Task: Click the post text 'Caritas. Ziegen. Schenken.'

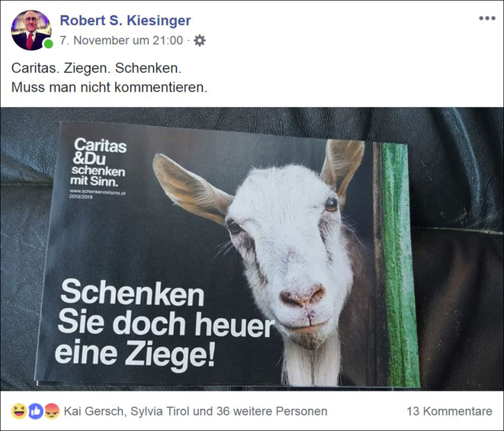Action: pos(97,68)
